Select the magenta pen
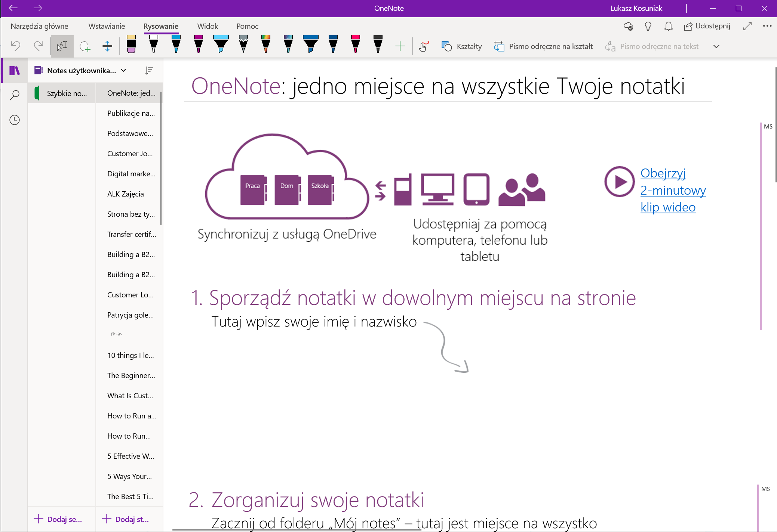777x532 pixels. (x=199, y=44)
